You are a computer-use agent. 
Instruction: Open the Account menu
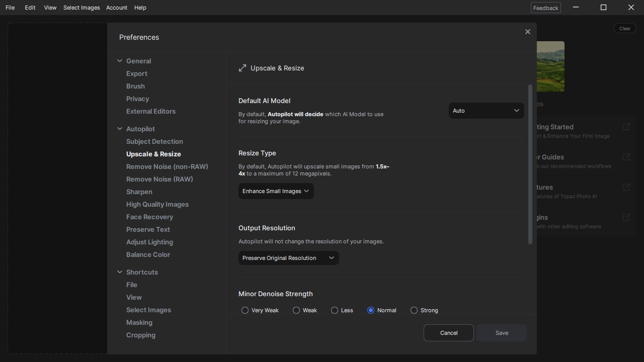coord(117,8)
